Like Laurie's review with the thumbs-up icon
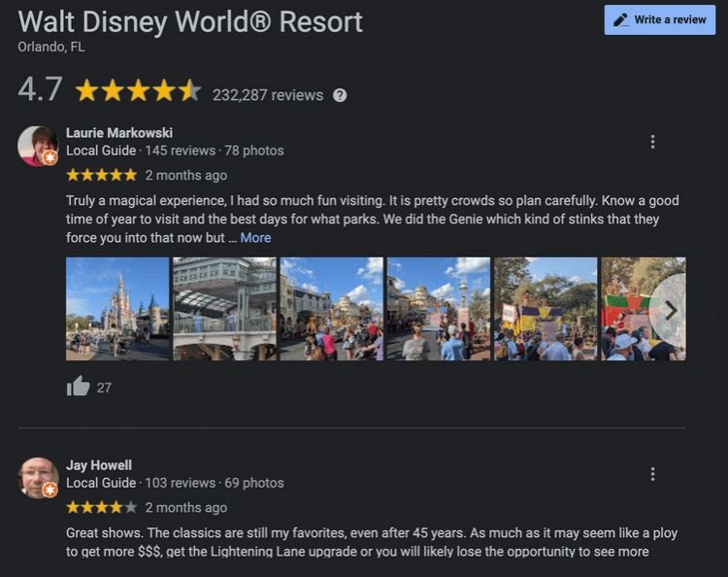The image size is (728, 577). coord(78,386)
